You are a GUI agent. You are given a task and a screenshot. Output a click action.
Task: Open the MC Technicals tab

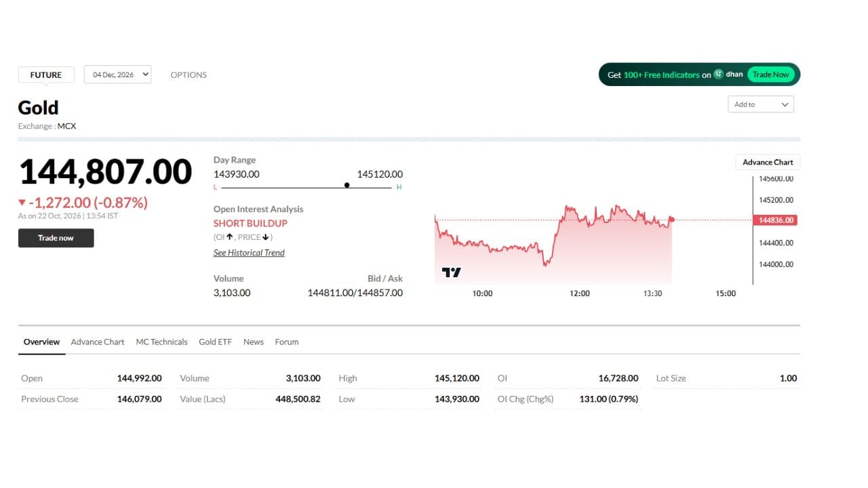click(161, 342)
